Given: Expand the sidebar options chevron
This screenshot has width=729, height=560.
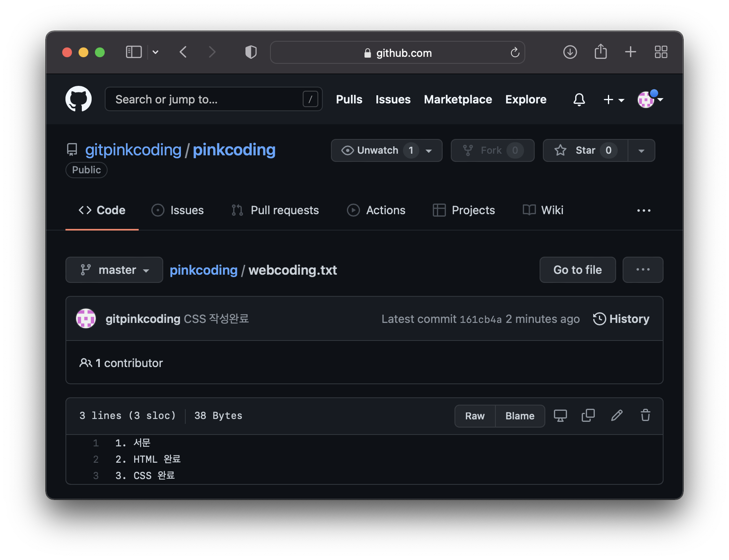Looking at the screenshot, I should (155, 52).
